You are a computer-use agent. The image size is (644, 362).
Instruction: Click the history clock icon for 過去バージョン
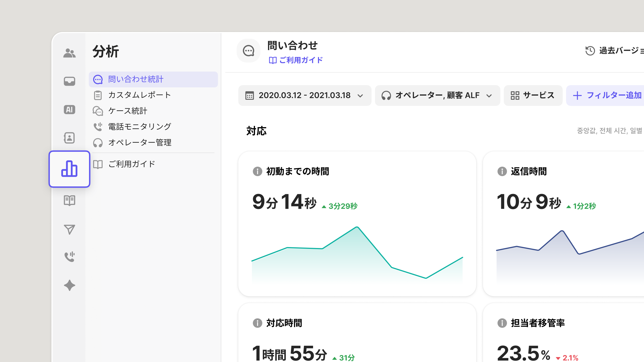(590, 51)
